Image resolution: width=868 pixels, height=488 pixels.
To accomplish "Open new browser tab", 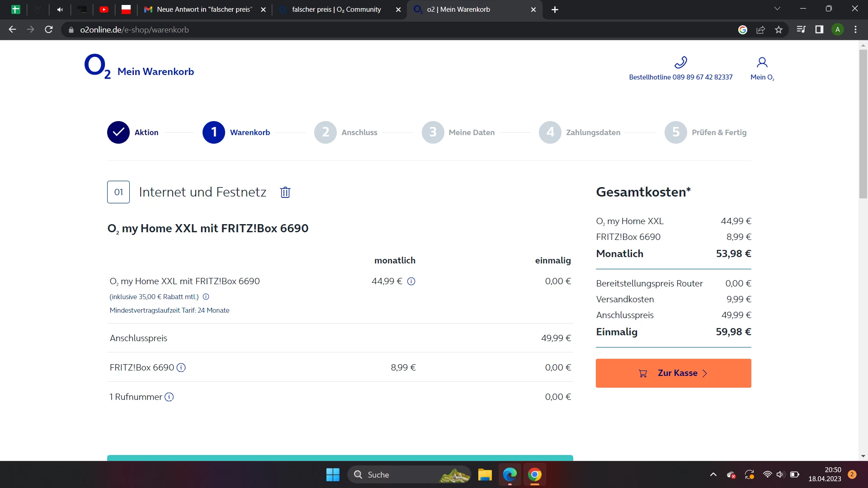I will click(x=555, y=9).
